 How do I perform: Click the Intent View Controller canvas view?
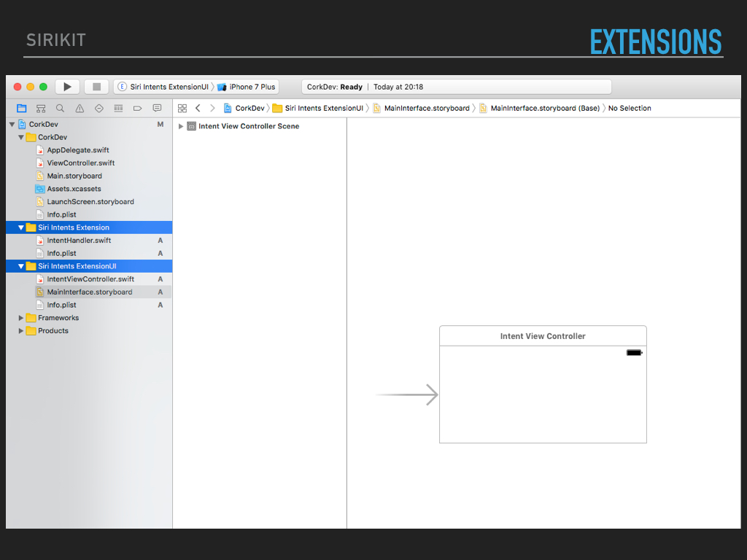543,394
